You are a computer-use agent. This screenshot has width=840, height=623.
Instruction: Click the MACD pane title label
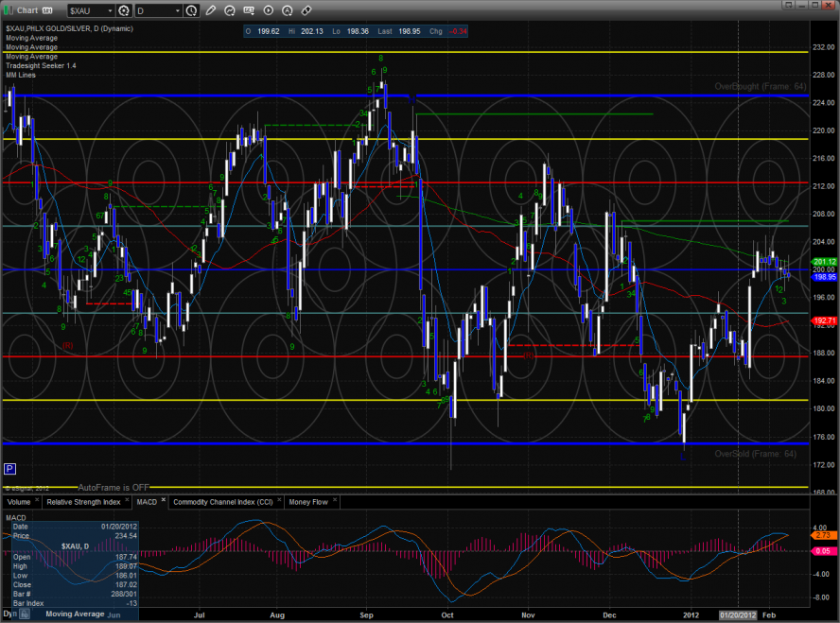coord(15,517)
